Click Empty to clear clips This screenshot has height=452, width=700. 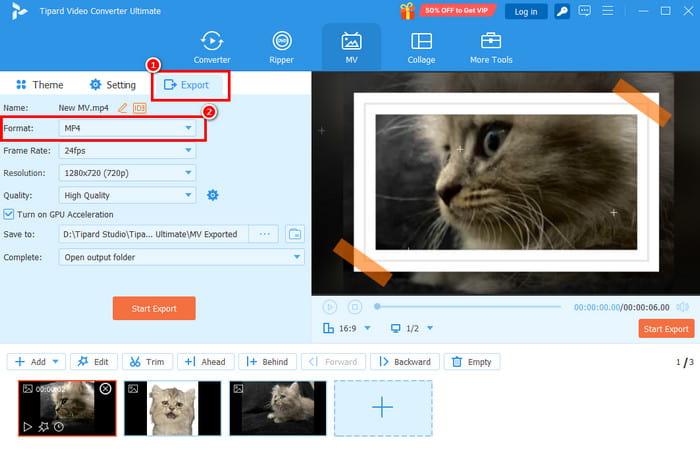click(x=472, y=362)
